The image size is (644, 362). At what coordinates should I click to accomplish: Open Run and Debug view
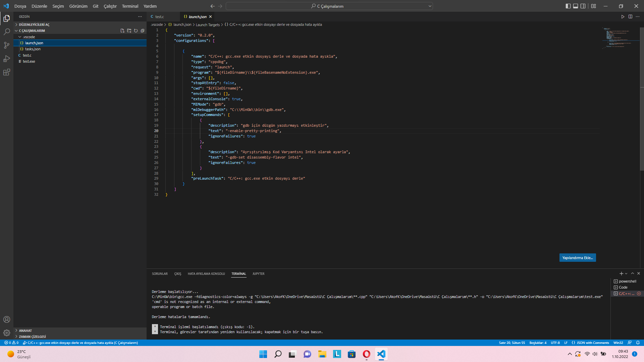6,59
